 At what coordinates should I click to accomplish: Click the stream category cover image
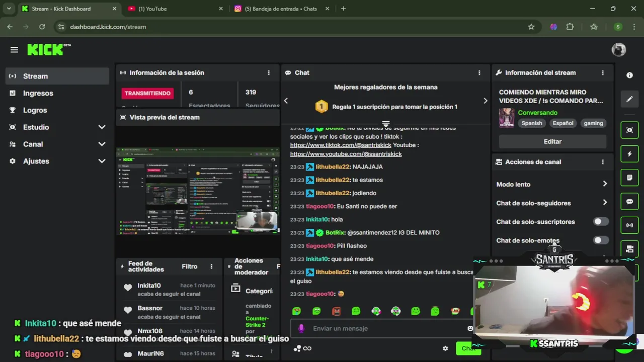click(x=506, y=118)
